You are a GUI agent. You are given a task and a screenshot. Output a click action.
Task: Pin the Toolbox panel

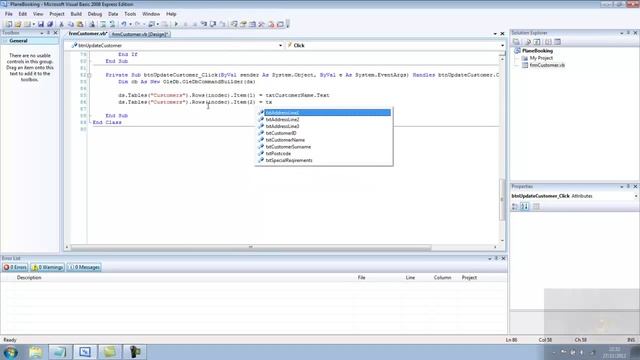pos(48,33)
